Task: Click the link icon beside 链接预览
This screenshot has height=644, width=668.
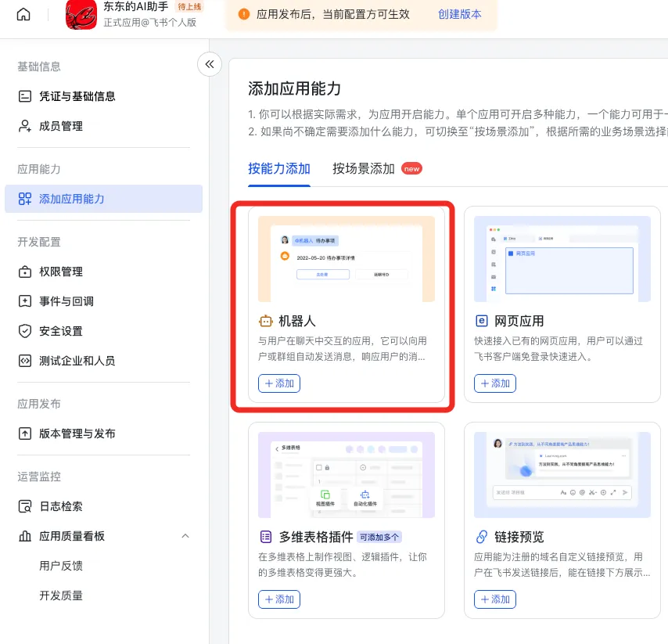Action: point(481,537)
